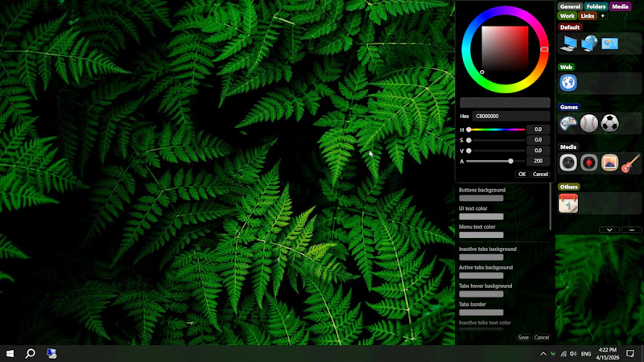
Task: Switch to the Folders tab
Action: tap(596, 6)
